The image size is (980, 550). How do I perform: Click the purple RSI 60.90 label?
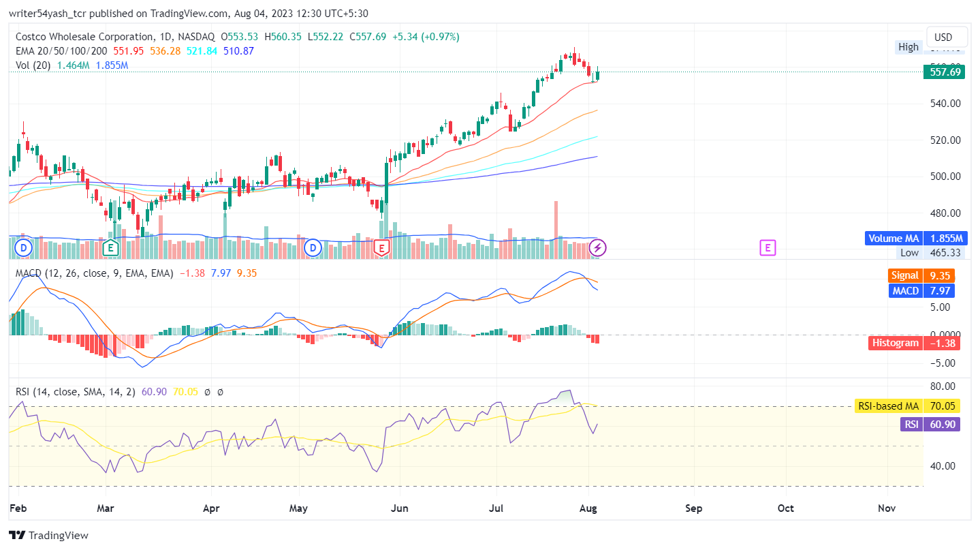930,425
